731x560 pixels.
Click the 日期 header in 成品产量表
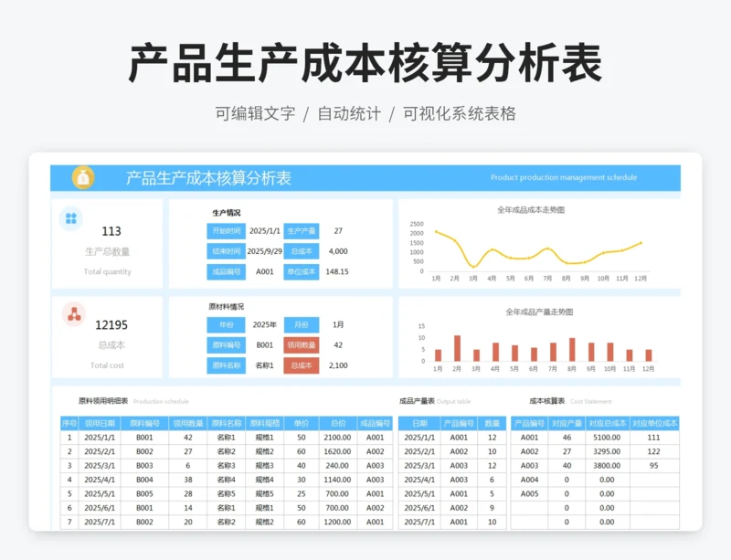coord(419,423)
